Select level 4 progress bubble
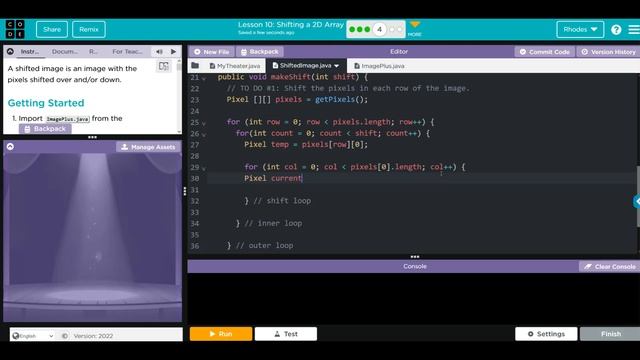640x360 pixels. 380,29
